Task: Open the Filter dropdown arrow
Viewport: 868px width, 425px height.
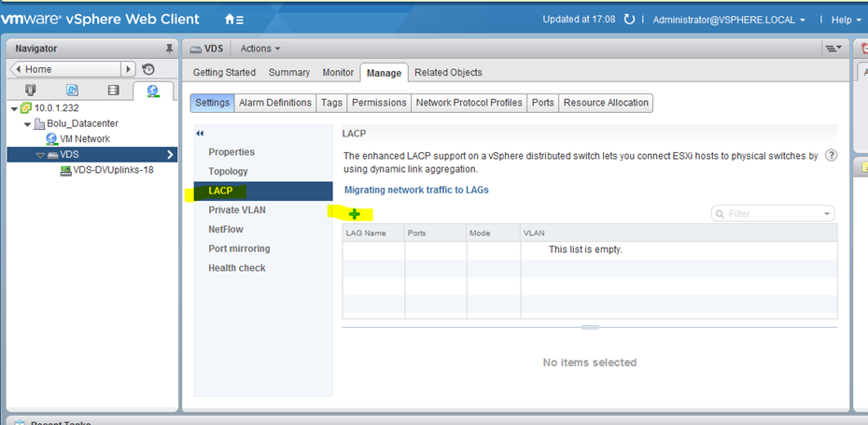Action: pos(827,214)
